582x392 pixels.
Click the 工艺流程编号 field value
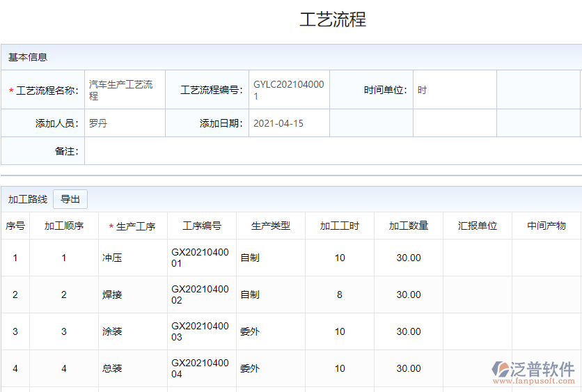click(289, 90)
